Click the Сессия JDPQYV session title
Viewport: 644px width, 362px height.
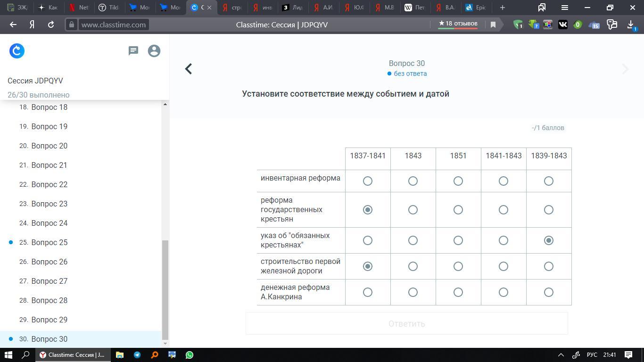click(35, 81)
